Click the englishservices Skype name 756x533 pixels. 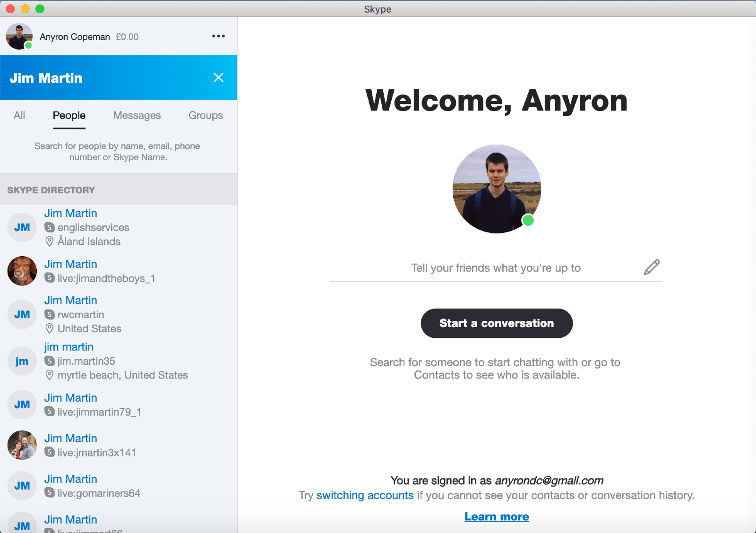(94, 227)
